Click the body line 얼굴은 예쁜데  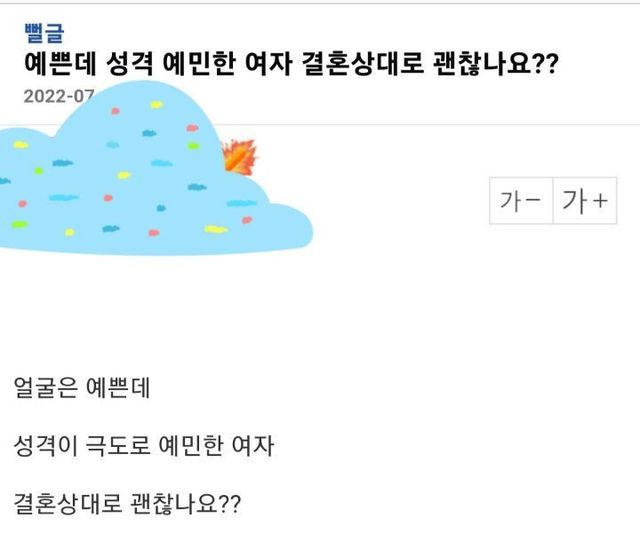tap(83, 389)
